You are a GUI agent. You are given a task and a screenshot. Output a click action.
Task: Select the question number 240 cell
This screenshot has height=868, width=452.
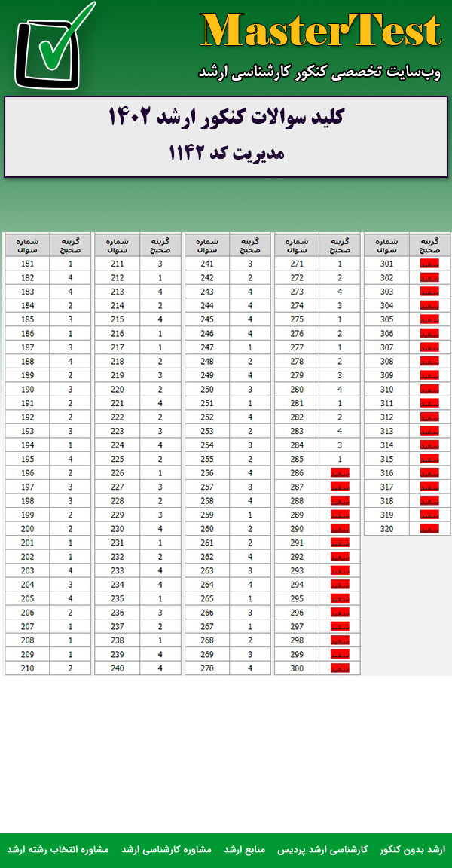(x=117, y=668)
